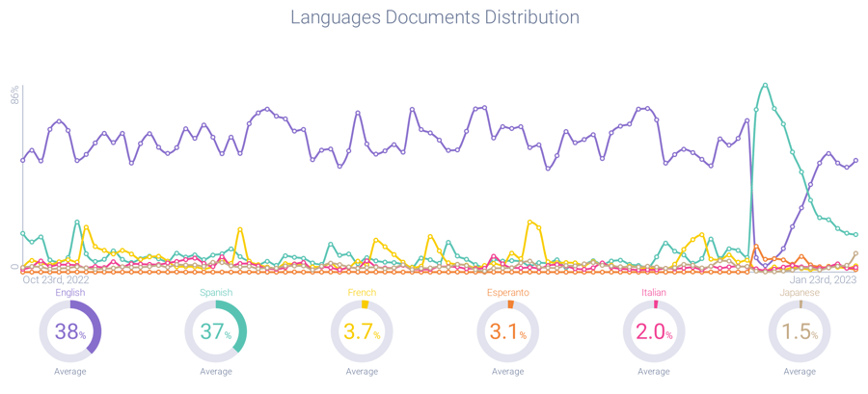This screenshot has width=868, height=394.
Task: Click the Languages Documents Distribution title
Action: [434, 17]
